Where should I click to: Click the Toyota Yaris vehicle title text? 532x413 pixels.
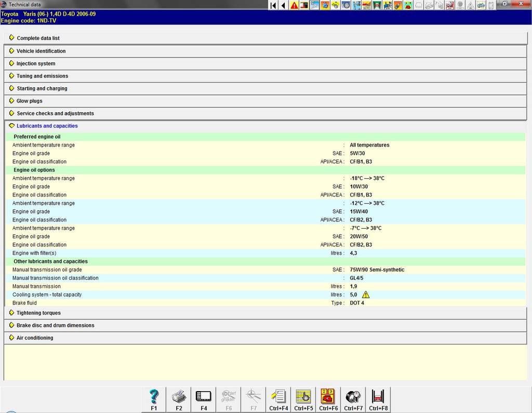(x=48, y=14)
